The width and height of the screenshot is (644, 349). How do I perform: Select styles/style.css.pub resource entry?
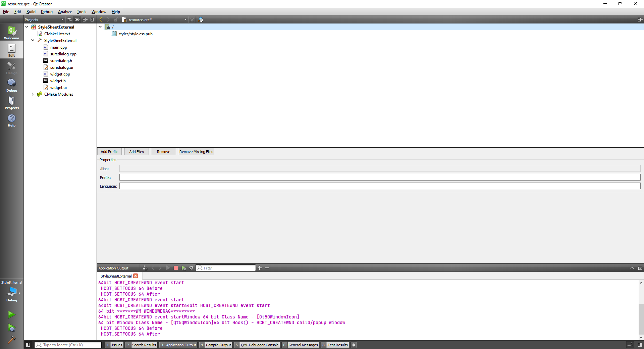(136, 34)
